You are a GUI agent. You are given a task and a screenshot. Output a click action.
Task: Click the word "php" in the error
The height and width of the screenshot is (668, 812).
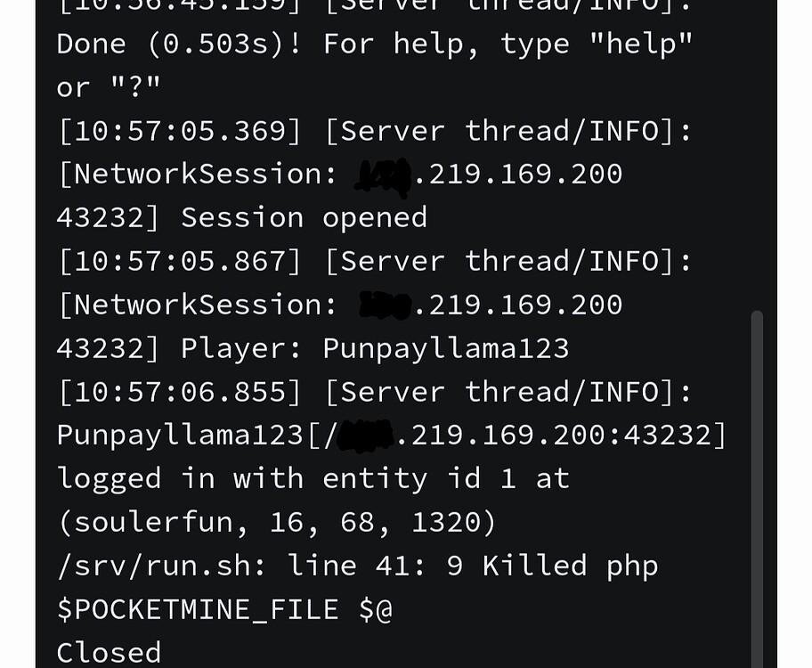pos(631,566)
